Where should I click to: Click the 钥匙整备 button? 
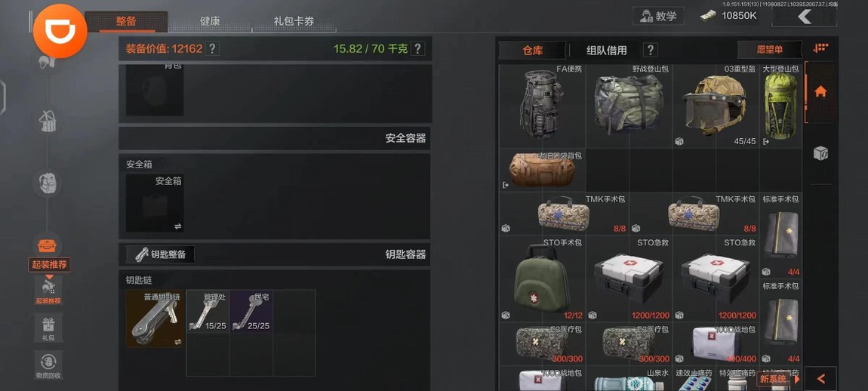pyautogui.click(x=160, y=255)
